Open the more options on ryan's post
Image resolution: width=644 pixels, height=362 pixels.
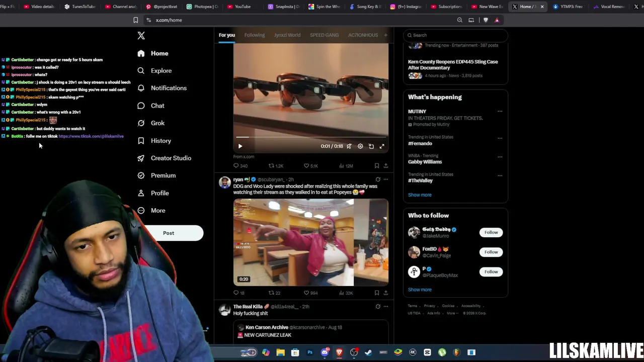pos(386,179)
